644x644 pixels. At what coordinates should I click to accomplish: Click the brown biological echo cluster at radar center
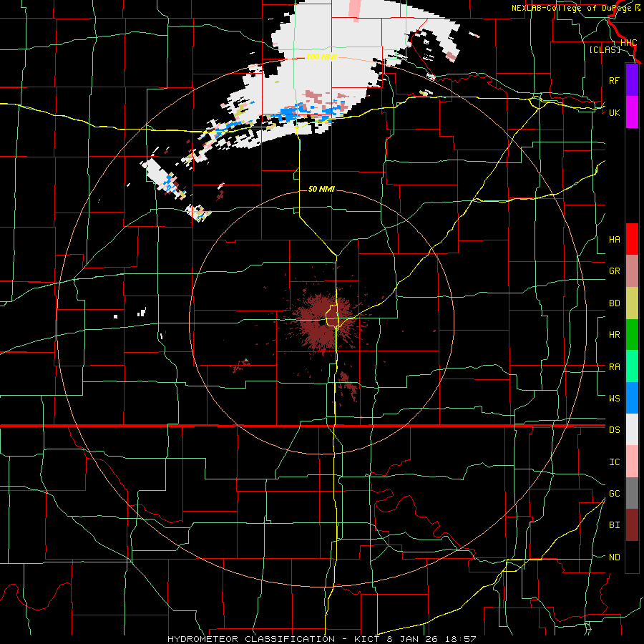click(x=323, y=321)
